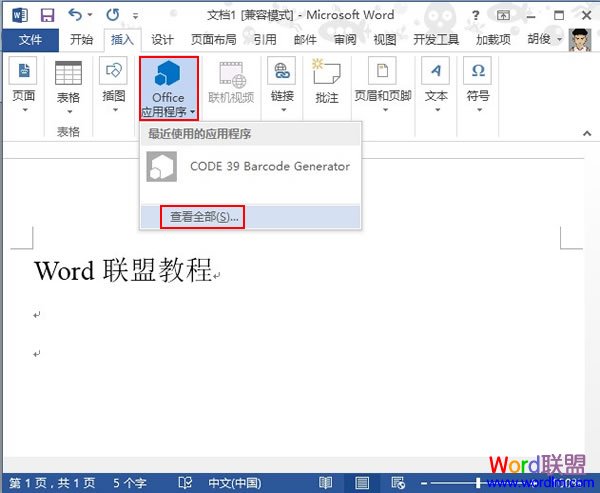Select CODE 39 Barcode Generator app

(x=250, y=166)
